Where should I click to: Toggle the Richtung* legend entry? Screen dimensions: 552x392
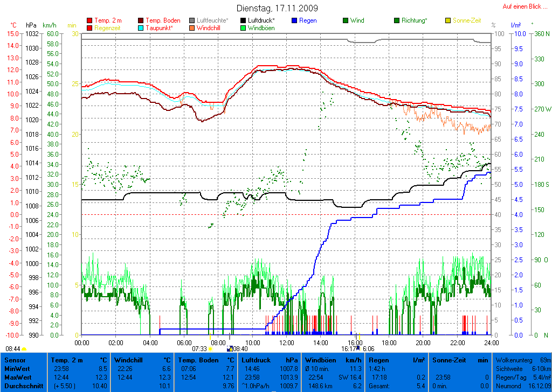coord(414,20)
